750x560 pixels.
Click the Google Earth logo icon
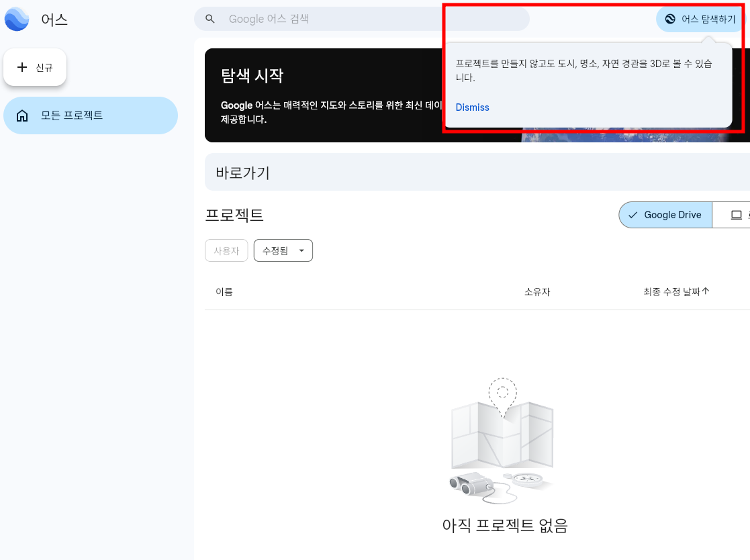[17, 19]
